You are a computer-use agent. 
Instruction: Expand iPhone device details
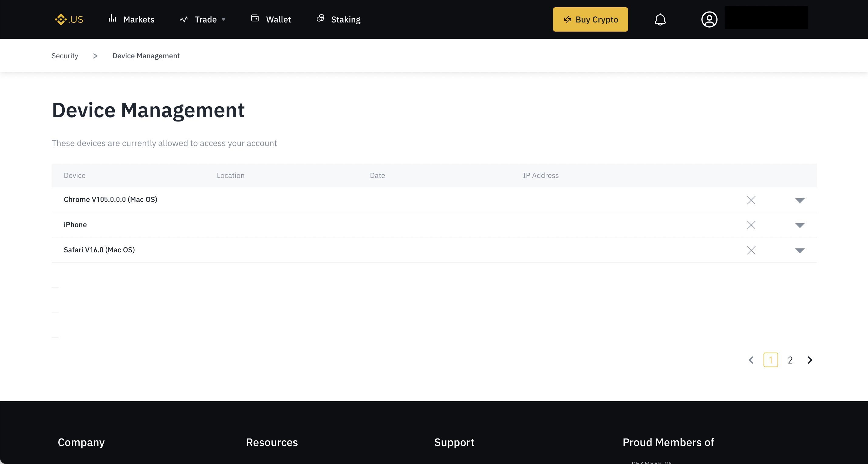click(800, 225)
